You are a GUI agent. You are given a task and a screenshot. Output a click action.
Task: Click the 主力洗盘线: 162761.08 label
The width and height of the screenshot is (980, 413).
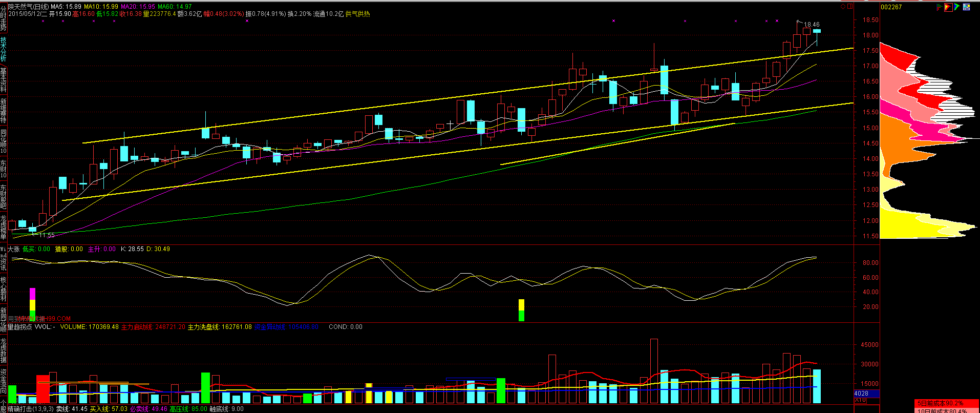click(x=220, y=327)
